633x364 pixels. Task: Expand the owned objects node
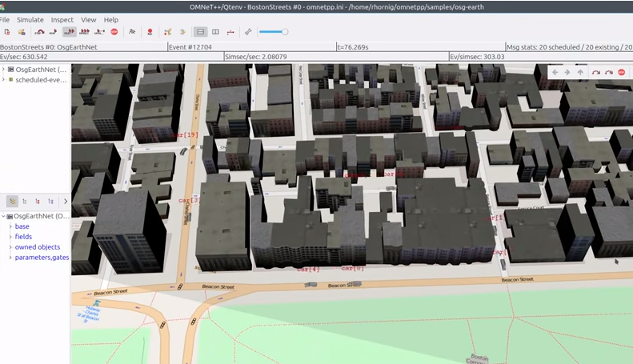pos(10,247)
